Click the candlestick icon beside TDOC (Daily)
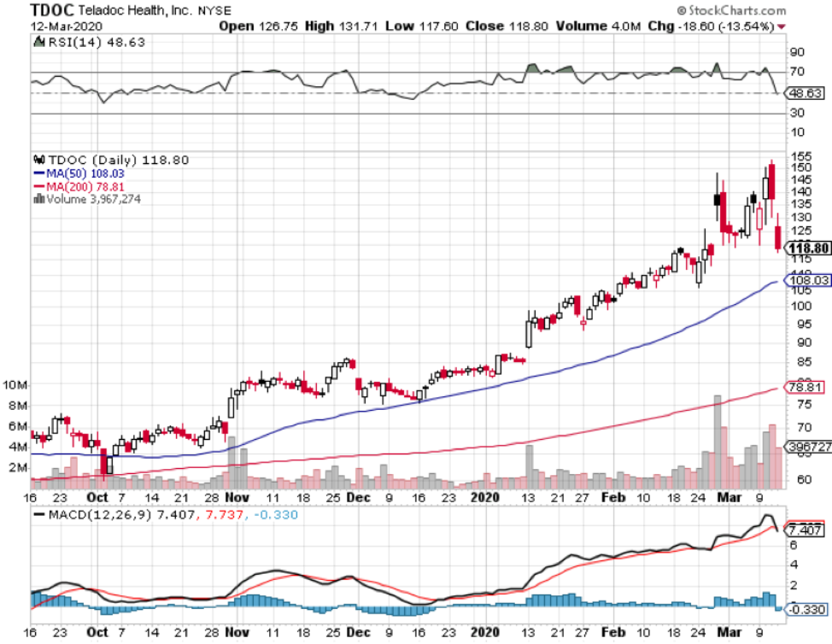 click(38, 159)
